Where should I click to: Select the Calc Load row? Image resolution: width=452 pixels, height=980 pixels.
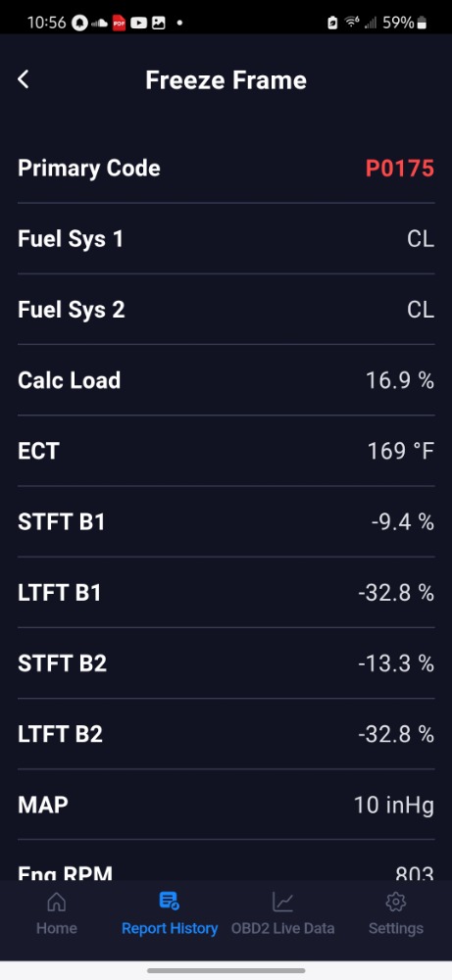point(226,380)
